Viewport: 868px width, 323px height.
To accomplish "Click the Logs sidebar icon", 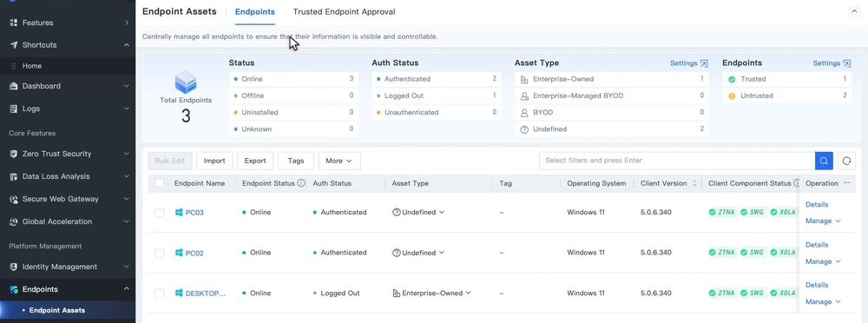I will coord(14,109).
